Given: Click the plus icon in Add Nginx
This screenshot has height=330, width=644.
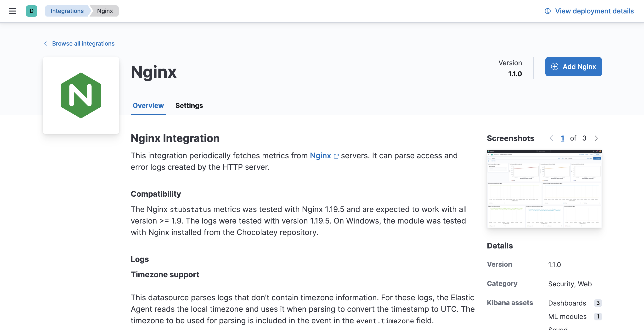Looking at the screenshot, I should [x=554, y=67].
